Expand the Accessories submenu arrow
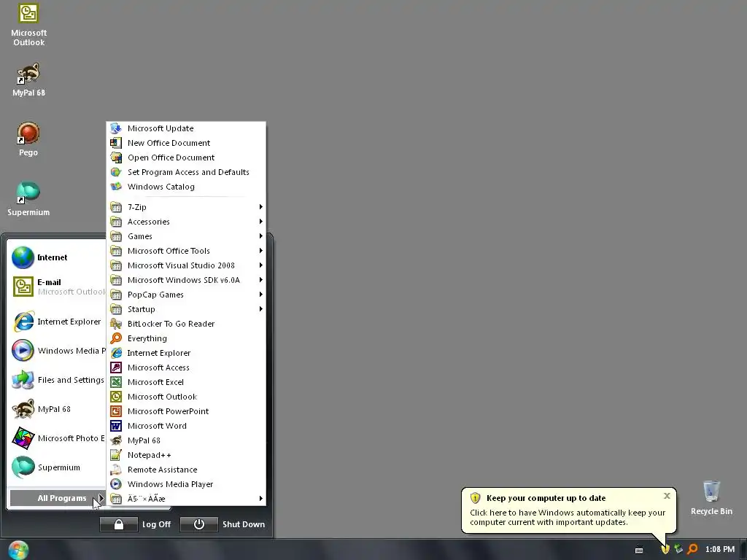The image size is (747, 560). [261, 222]
